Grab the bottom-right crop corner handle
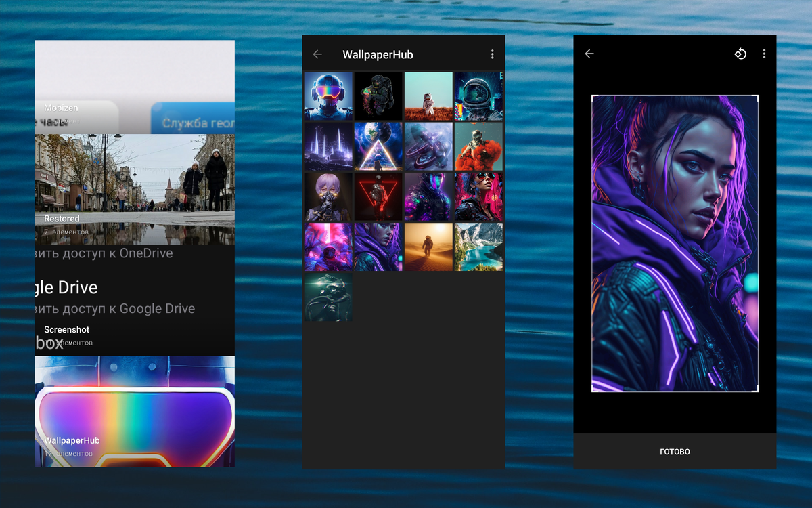 [x=757, y=391]
